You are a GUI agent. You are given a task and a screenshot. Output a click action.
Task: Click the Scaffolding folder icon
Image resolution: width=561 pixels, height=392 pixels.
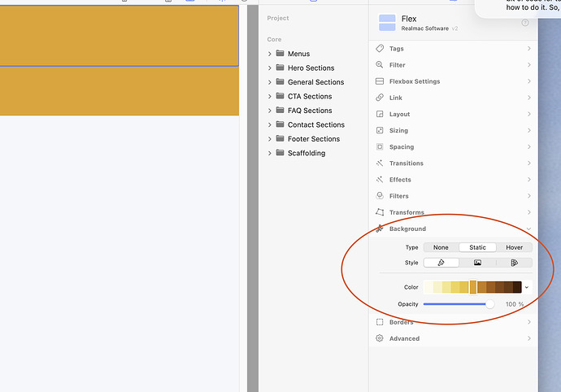tap(280, 153)
